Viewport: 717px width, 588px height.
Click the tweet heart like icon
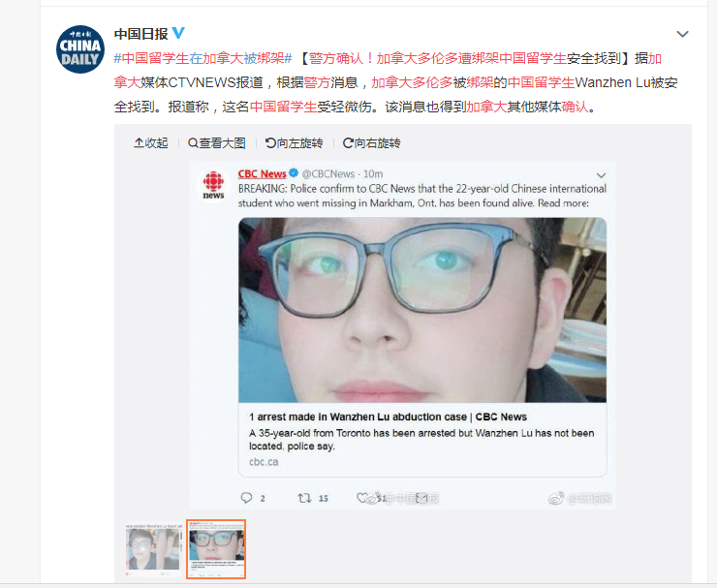pyautogui.click(x=362, y=498)
